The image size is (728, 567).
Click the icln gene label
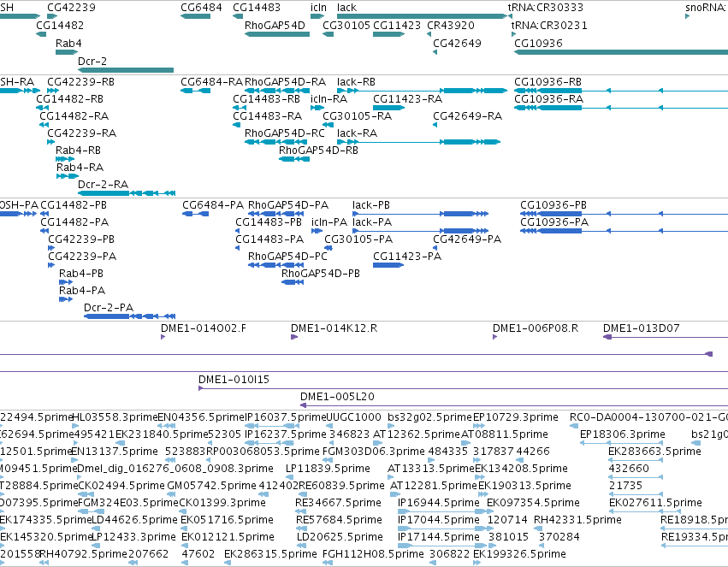tap(318, 8)
